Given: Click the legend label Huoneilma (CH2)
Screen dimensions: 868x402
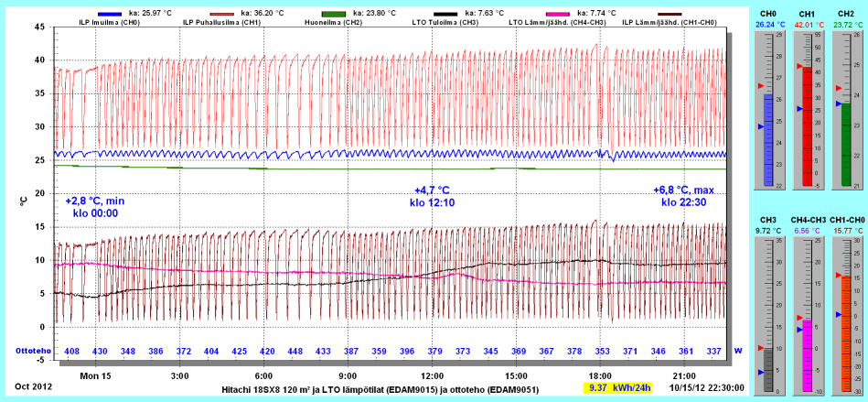Looking at the screenshot, I should pos(331,22).
